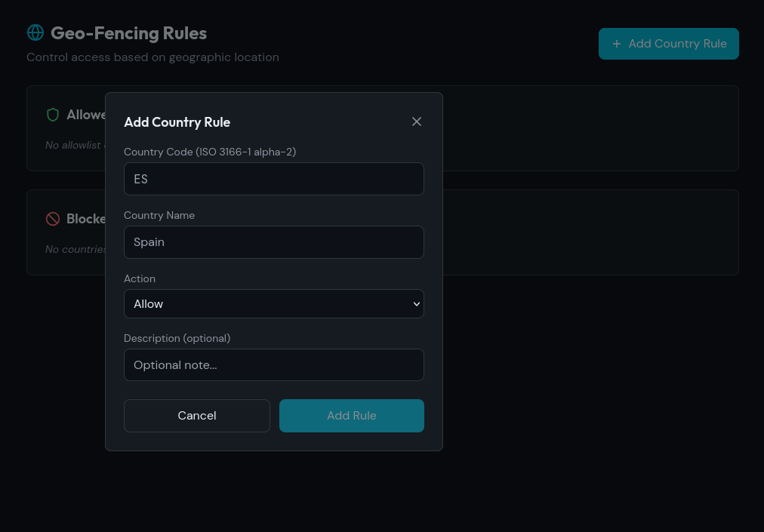Image resolution: width=764 pixels, height=532 pixels.
Task: Click the Add Country Rule button label
Action: click(x=677, y=44)
